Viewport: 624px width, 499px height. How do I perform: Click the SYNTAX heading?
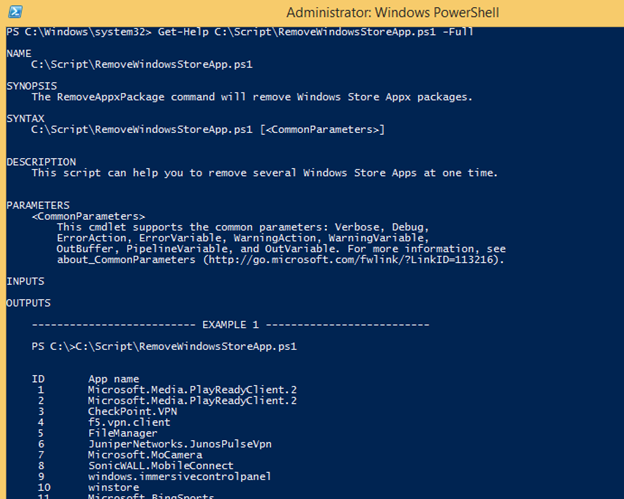(25, 119)
